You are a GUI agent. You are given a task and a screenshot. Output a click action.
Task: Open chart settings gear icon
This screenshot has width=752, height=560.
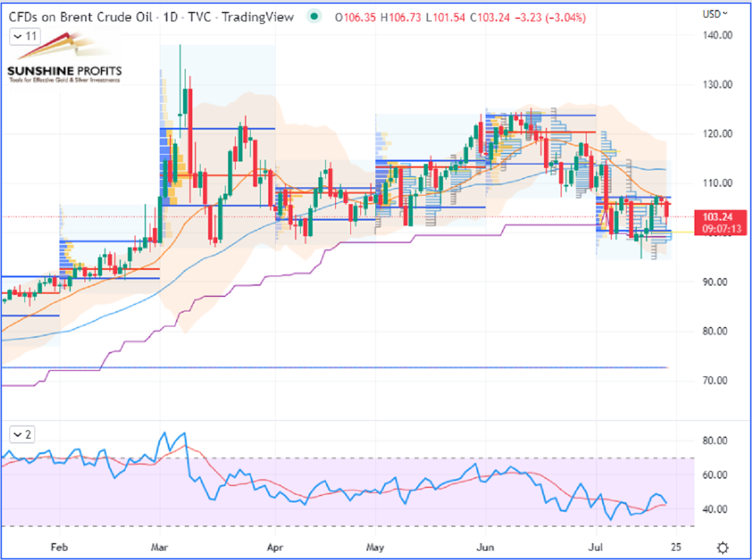pos(723,546)
